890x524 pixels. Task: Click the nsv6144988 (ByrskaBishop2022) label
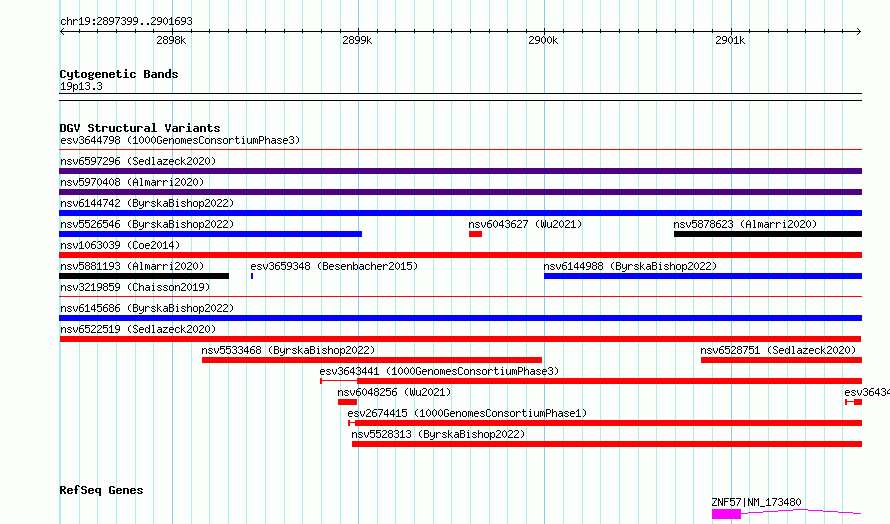click(630, 266)
